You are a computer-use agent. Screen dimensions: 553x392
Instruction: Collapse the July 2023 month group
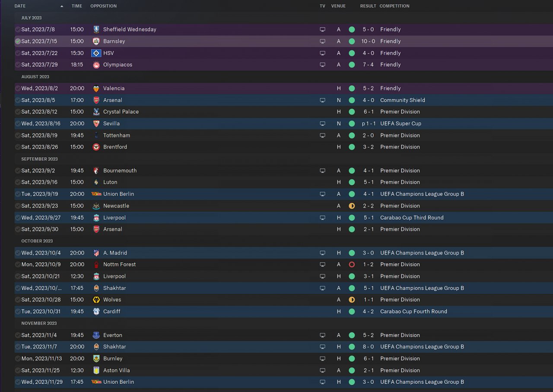[x=32, y=18]
